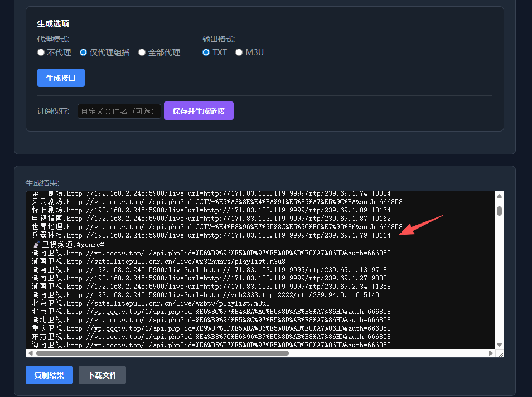Screen dimensions: 532x397
Task: Select the 全部代理 proxy mode
Action: (x=142, y=52)
